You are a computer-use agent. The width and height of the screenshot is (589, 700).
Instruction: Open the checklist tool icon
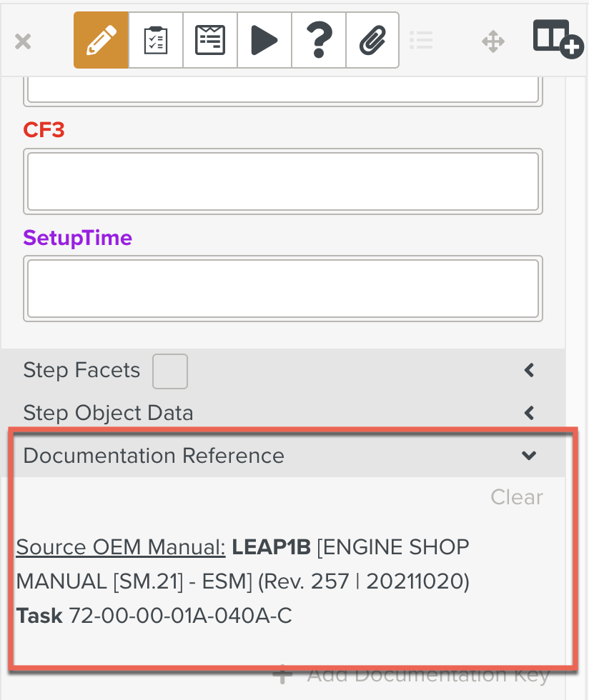155,39
